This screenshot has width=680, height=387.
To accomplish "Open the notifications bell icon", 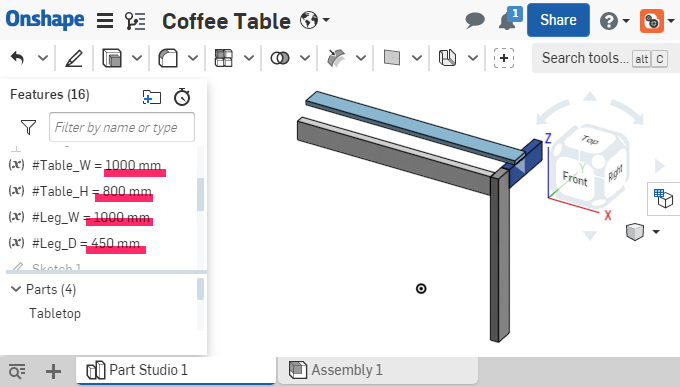I will (507, 21).
